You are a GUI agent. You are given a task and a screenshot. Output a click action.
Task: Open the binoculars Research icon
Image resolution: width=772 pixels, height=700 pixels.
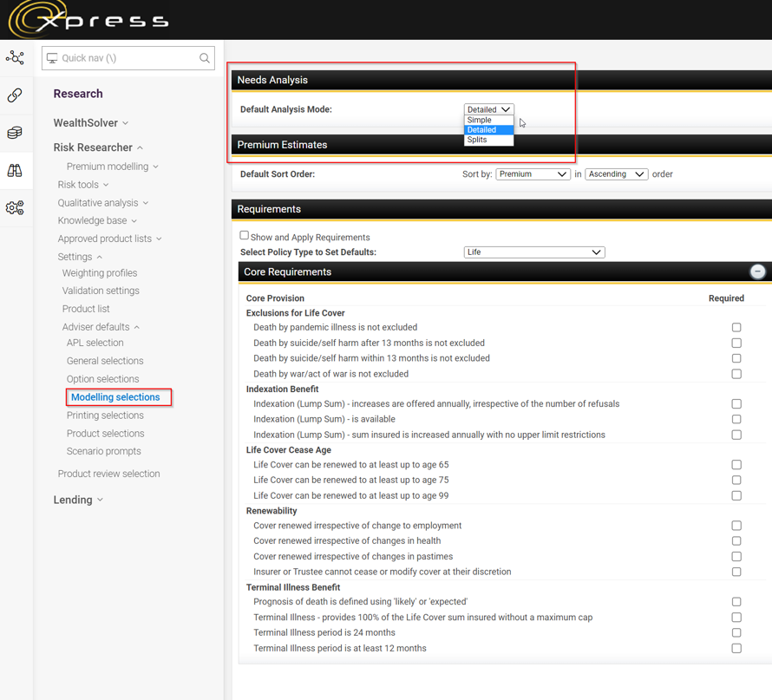tap(15, 171)
